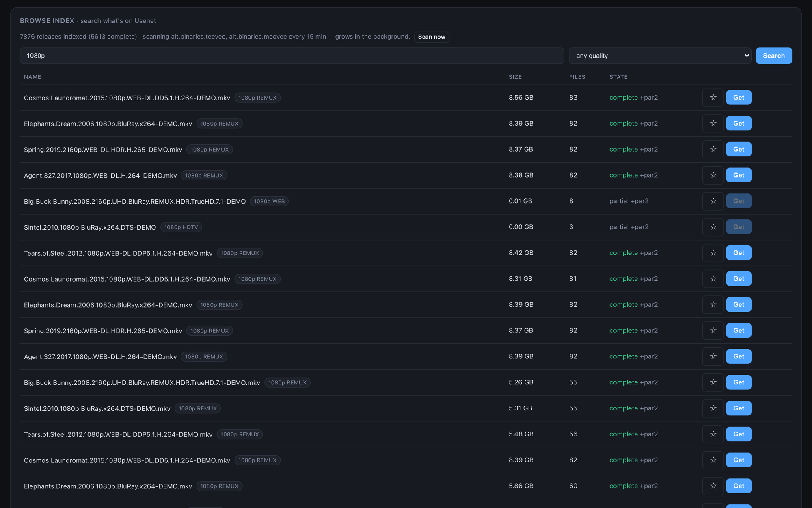
Task: Click the NAME column header
Action: pos(32,77)
